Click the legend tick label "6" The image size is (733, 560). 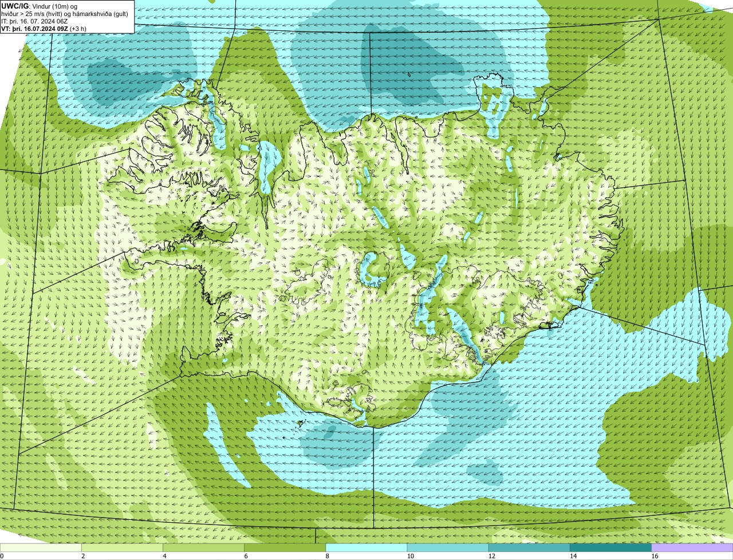coord(246,556)
